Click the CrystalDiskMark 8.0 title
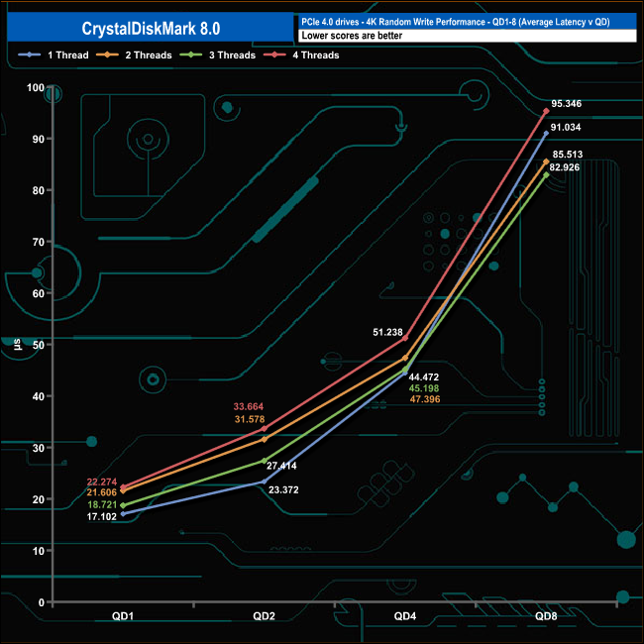Screen dimensions: 644x644 tap(151, 29)
